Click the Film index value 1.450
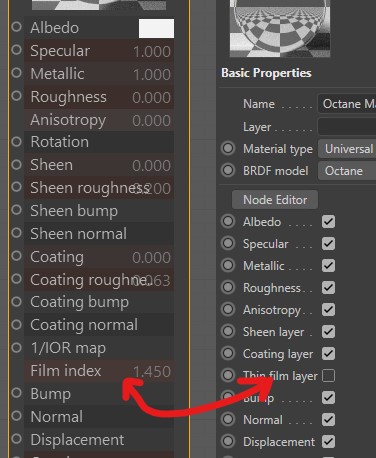Image resolution: width=376 pixels, height=458 pixels. 152,371
